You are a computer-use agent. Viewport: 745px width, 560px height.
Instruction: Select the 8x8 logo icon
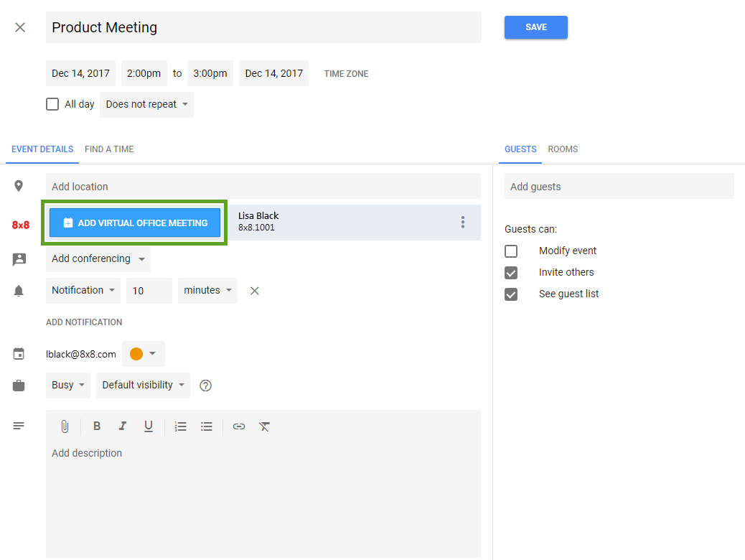[x=20, y=223]
